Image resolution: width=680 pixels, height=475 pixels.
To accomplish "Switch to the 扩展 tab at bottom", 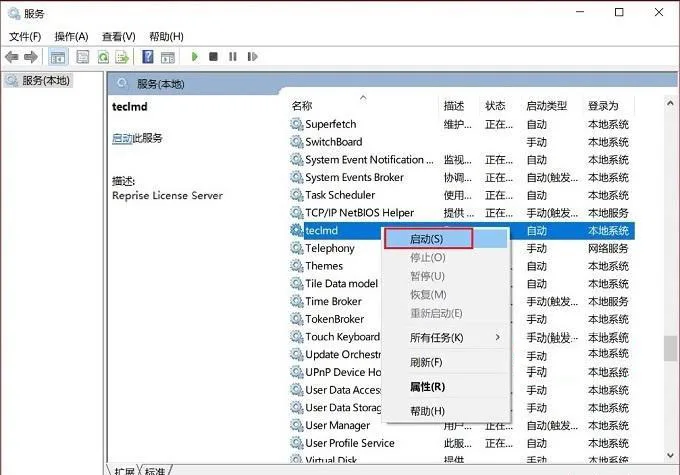I will (x=124, y=471).
